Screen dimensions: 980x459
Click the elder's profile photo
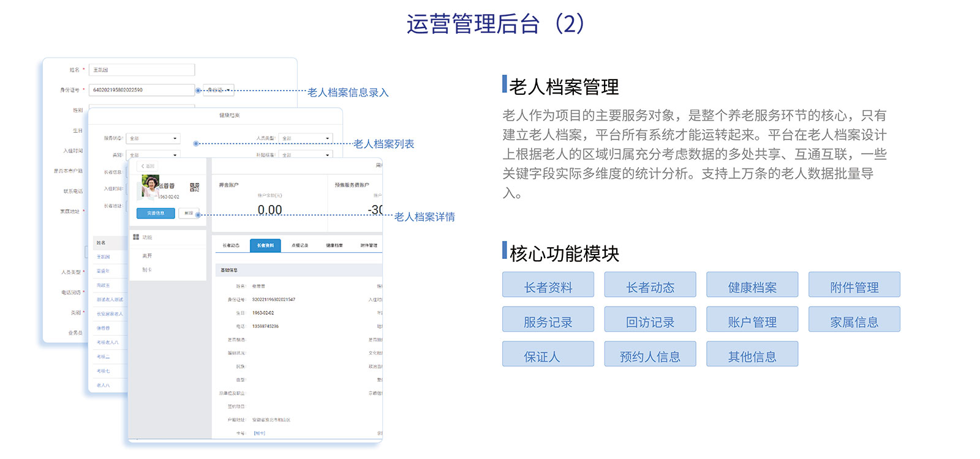[150, 187]
